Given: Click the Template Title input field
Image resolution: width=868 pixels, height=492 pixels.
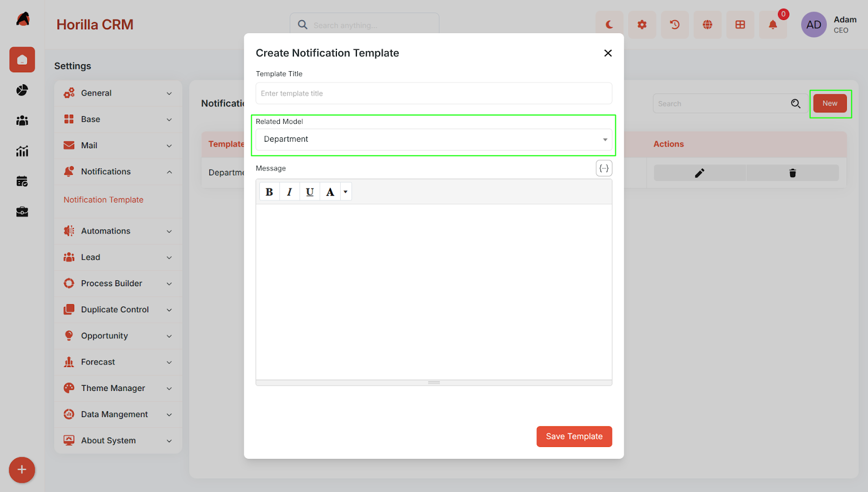Looking at the screenshot, I should click(x=434, y=93).
